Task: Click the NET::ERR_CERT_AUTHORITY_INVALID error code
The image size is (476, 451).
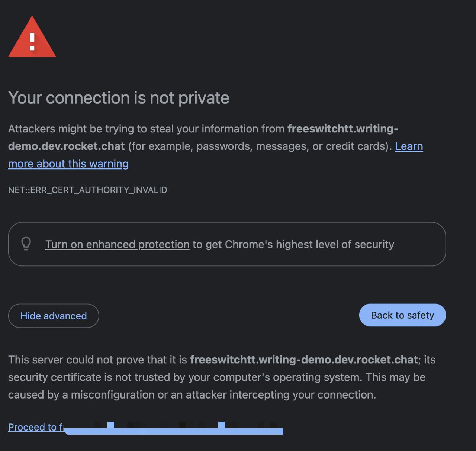Action: pos(88,190)
